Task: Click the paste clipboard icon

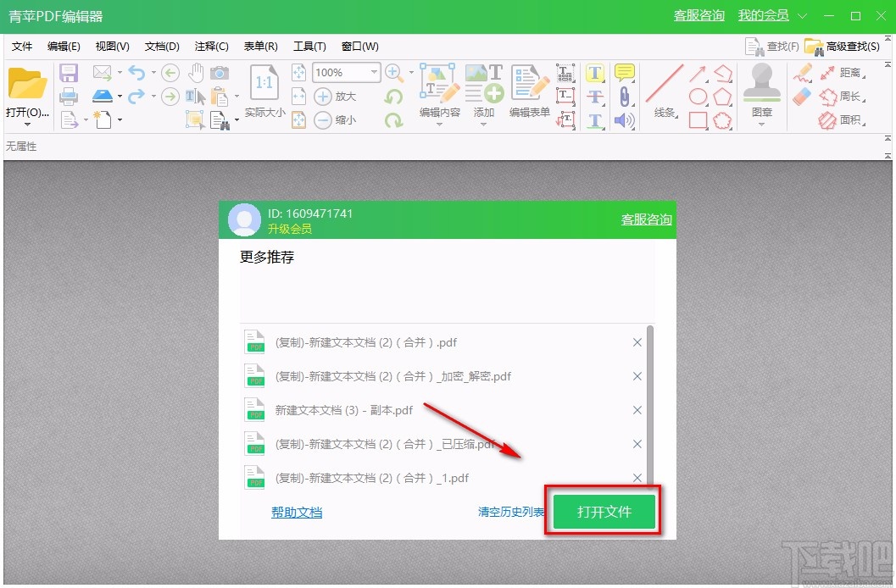Action: (220, 97)
